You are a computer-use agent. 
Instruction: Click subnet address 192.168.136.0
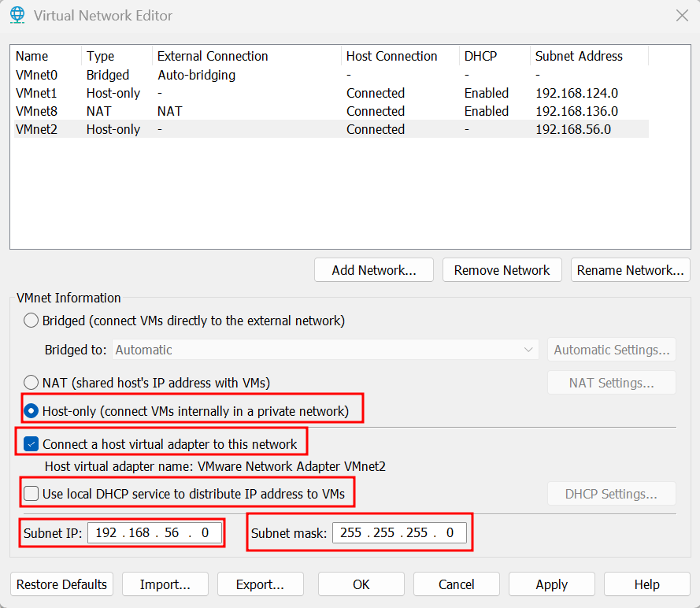click(x=577, y=111)
